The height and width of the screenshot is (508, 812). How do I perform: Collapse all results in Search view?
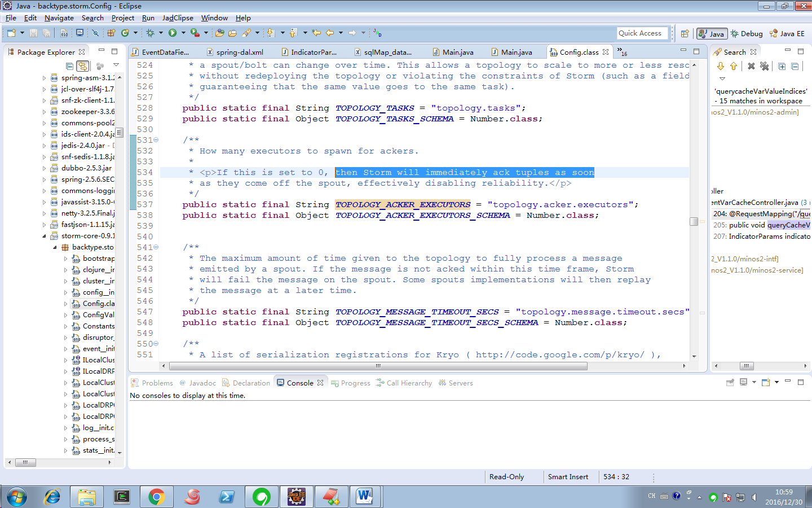tap(795, 66)
